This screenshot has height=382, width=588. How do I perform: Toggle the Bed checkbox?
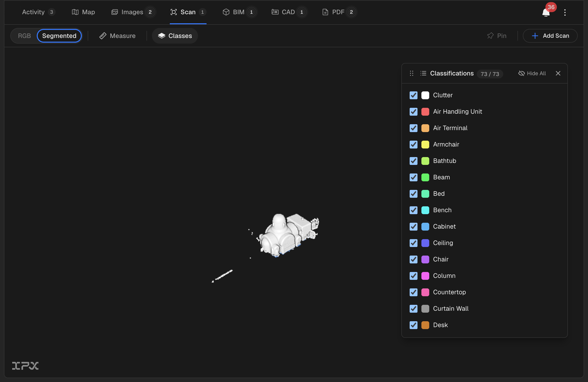pos(413,194)
